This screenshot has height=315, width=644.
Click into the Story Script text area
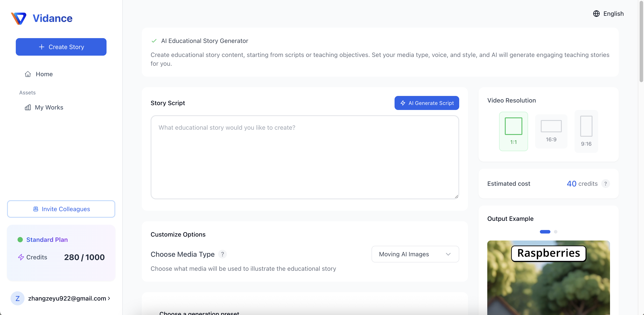[x=304, y=157]
